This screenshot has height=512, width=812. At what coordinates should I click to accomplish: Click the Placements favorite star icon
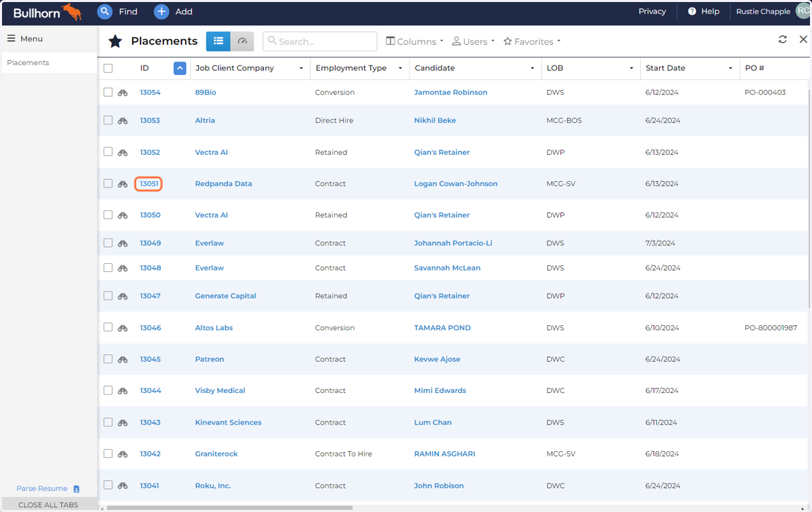coord(115,41)
